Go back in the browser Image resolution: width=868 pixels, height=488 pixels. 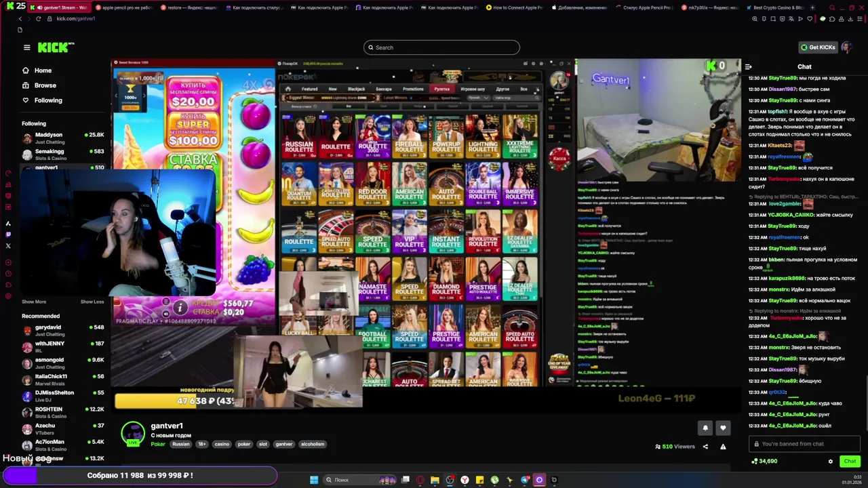(x=20, y=18)
